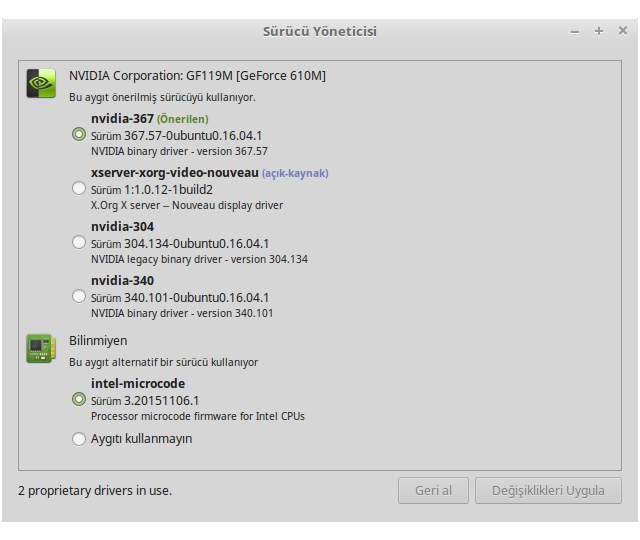640x540 pixels.
Task: Minimize the Sürücü Yöneticisi window
Action: click(575, 32)
